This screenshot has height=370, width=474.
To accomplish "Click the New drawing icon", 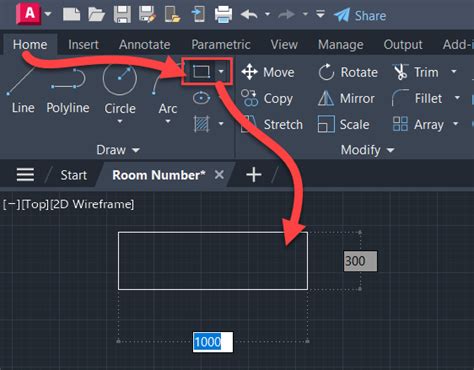I will tap(71, 14).
